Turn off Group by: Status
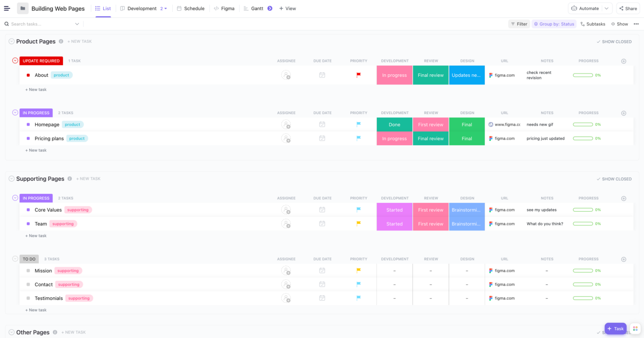Viewport: 644px width, 338px height. 554,24
